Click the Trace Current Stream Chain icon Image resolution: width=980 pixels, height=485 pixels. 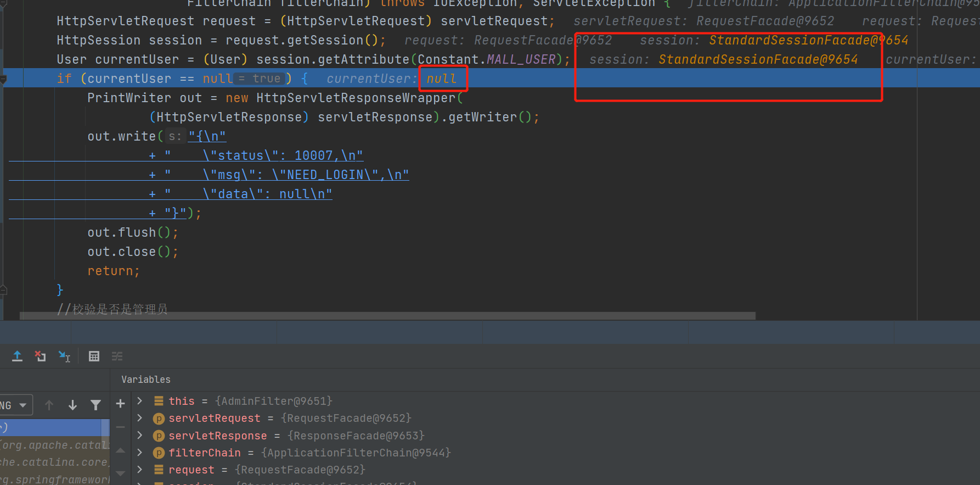(x=117, y=356)
